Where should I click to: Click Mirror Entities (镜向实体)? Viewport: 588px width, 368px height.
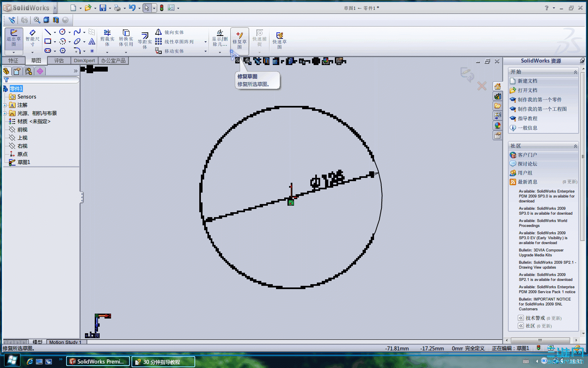coord(169,32)
